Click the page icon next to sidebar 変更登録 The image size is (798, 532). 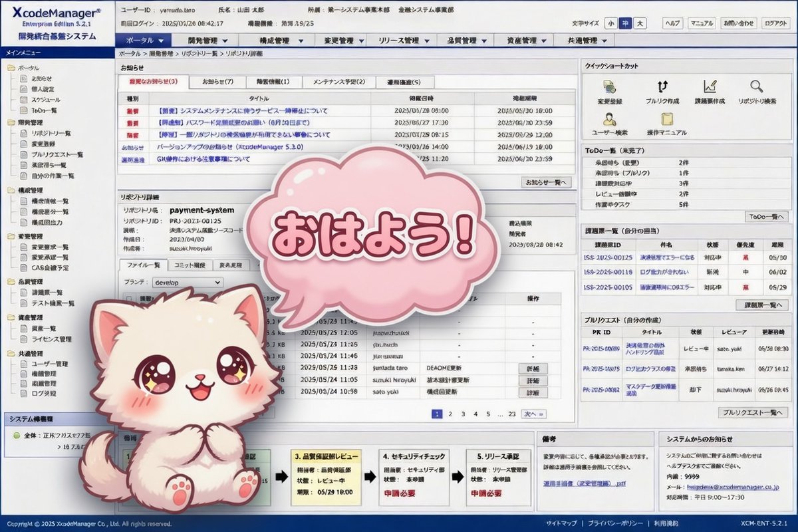(24, 144)
